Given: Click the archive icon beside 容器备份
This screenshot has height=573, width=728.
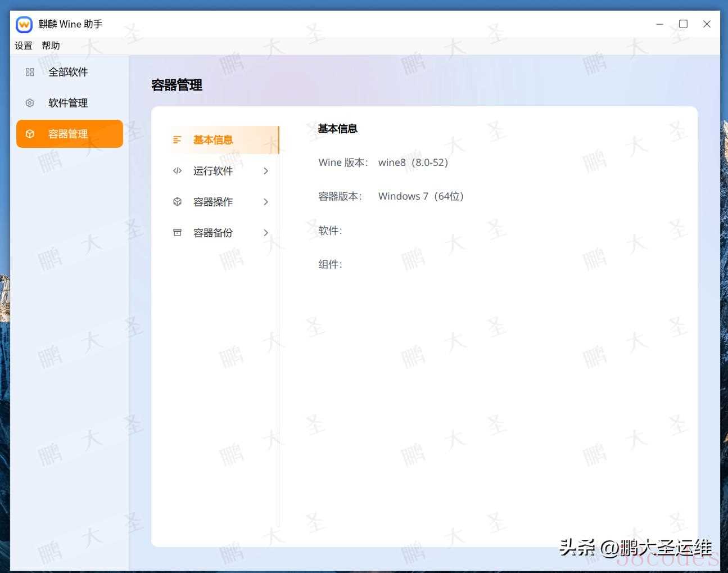Looking at the screenshot, I should click(177, 233).
